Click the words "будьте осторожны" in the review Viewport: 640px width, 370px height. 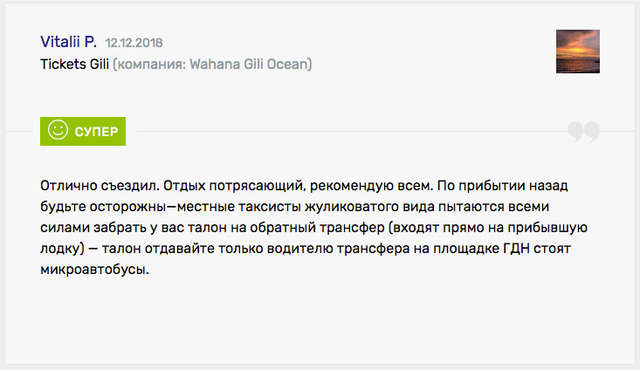coord(102,207)
